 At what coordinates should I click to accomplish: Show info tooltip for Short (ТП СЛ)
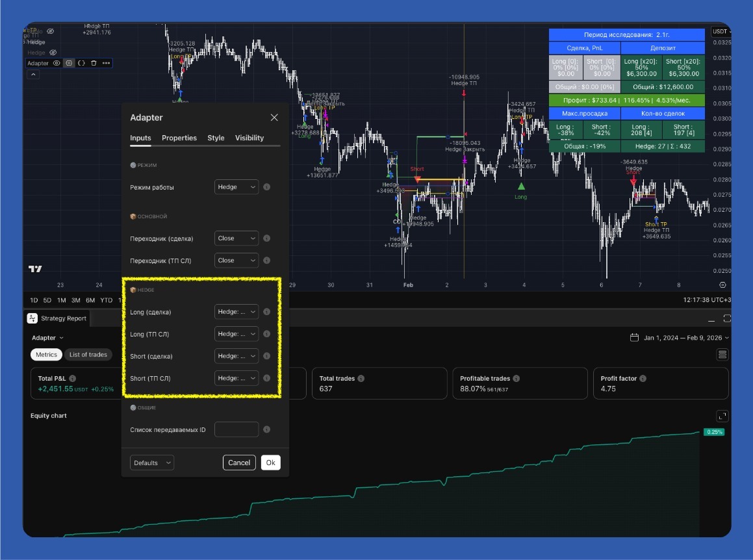(x=266, y=378)
